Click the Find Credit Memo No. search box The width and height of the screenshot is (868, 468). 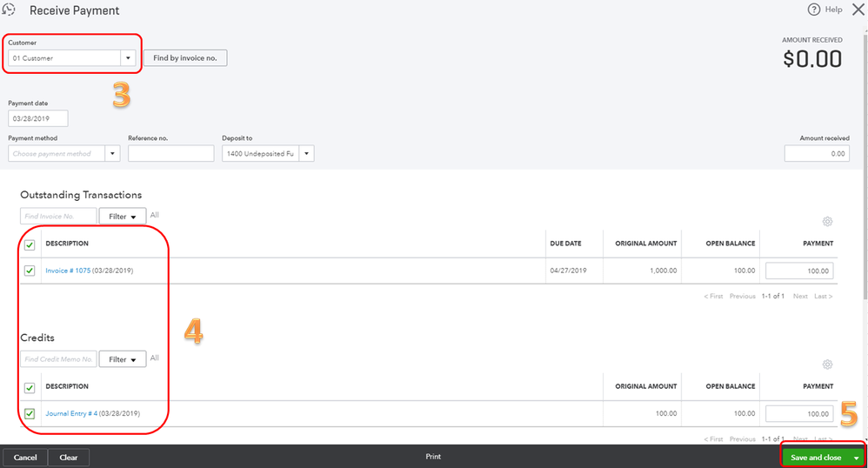click(58, 359)
